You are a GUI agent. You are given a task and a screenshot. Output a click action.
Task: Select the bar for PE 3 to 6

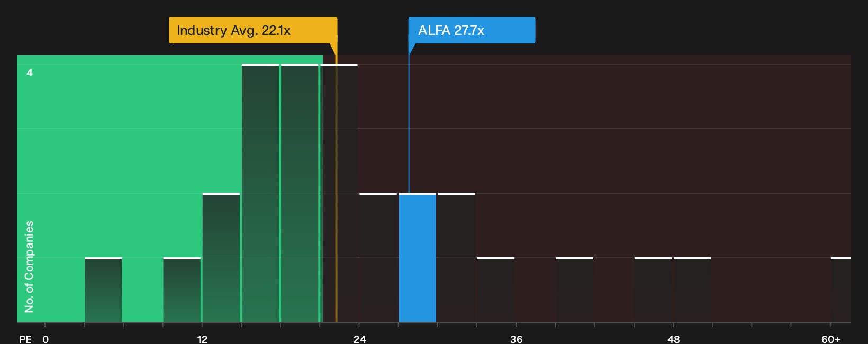coord(103,290)
